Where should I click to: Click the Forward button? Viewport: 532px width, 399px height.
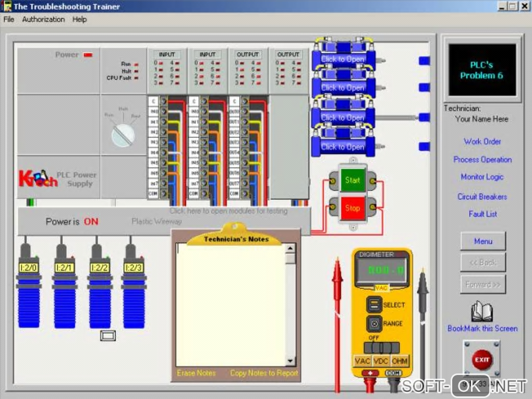pyautogui.click(x=483, y=284)
